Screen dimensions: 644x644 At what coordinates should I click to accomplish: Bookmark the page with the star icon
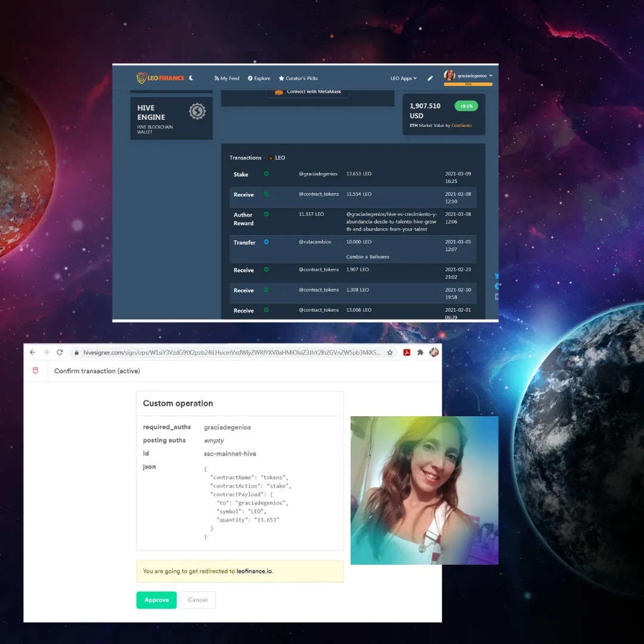[390, 352]
